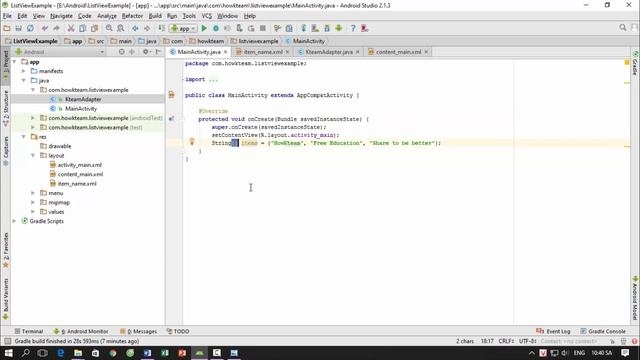Open the Android project view dropdown
The width and height of the screenshot is (640, 360).
tap(60, 52)
